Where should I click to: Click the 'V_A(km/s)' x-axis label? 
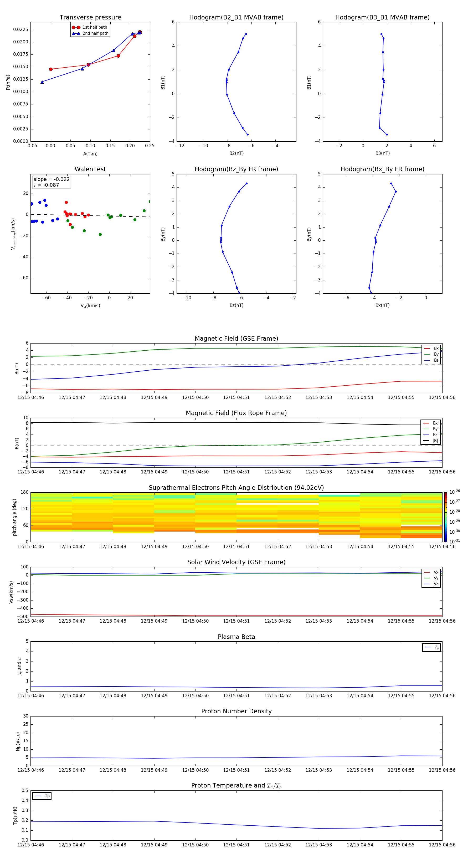click(90, 306)
